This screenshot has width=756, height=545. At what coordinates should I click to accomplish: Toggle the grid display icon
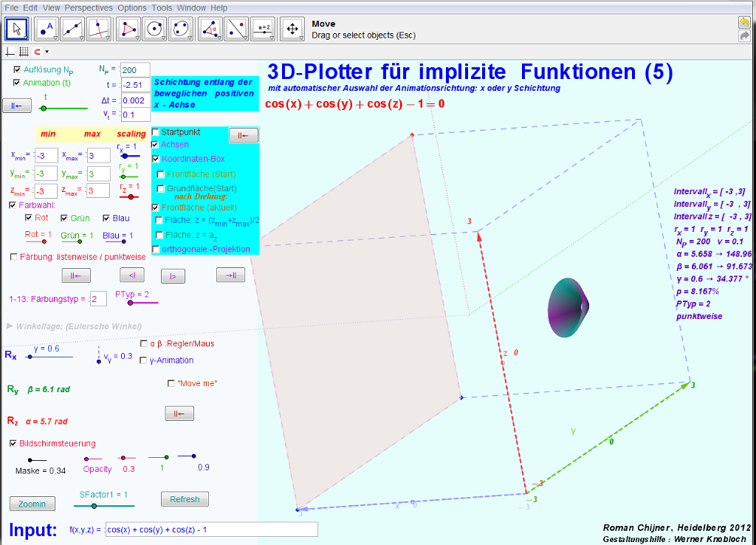tap(24, 52)
